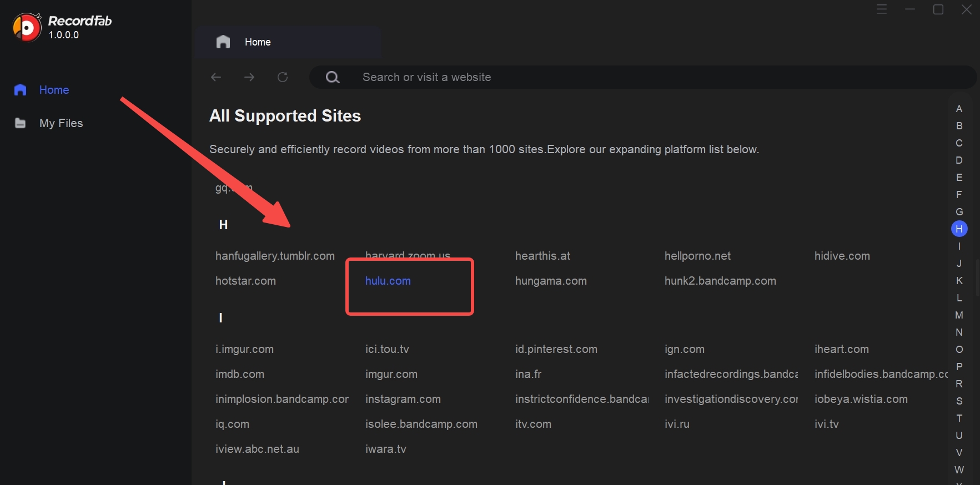The image size is (980, 485).
Task: Reload the page with refresh icon
Action: click(283, 77)
